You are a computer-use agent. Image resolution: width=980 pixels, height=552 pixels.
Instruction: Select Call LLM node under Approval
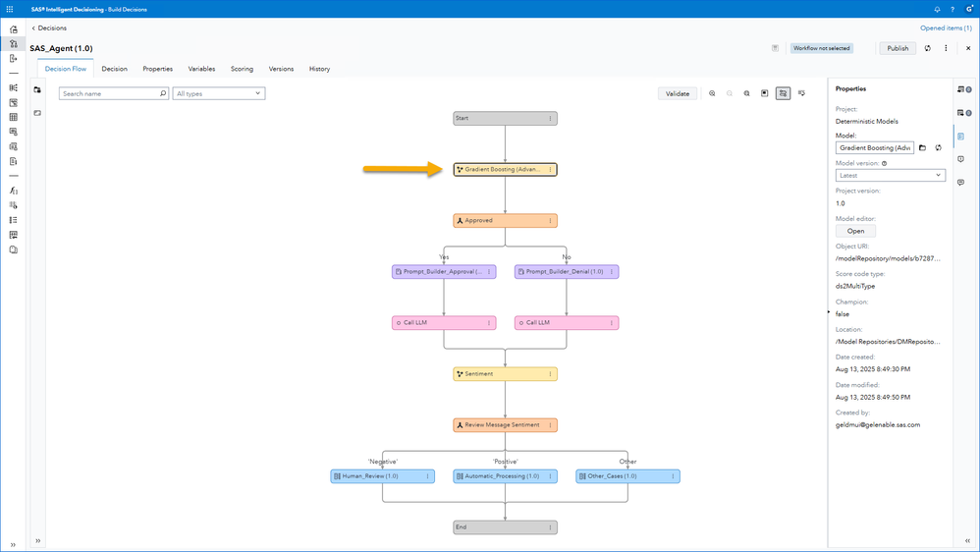(444, 322)
